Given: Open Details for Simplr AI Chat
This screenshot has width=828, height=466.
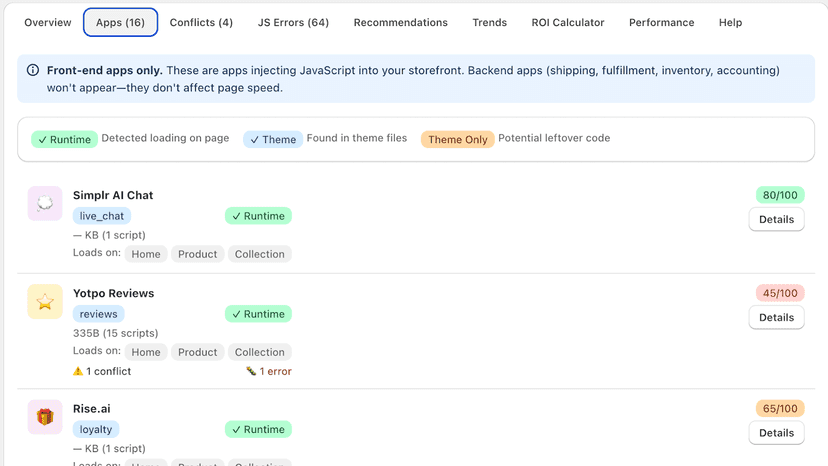Looking at the screenshot, I should coord(776,219).
